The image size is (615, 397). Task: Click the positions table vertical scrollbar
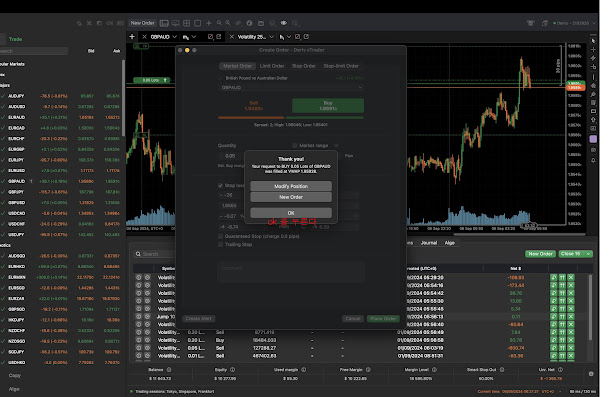[590, 307]
